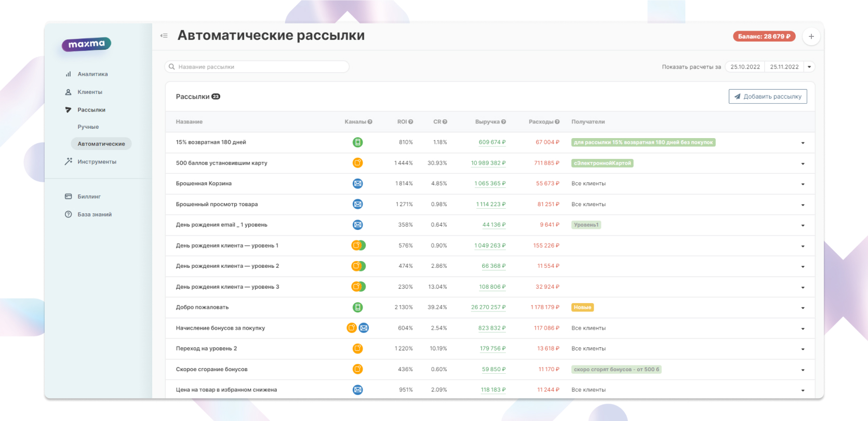The width and height of the screenshot is (868, 421).
Task: Click the push channel icon for Переход на уровень 2
Action: pyautogui.click(x=357, y=349)
